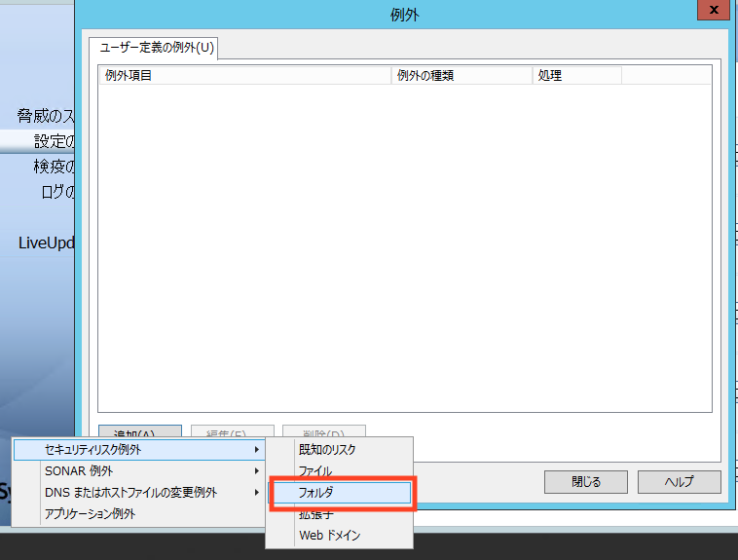The width and height of the screenshot is (738, 560).
Task: Open 検疫の sidebar item
Action: coord(54,167)
